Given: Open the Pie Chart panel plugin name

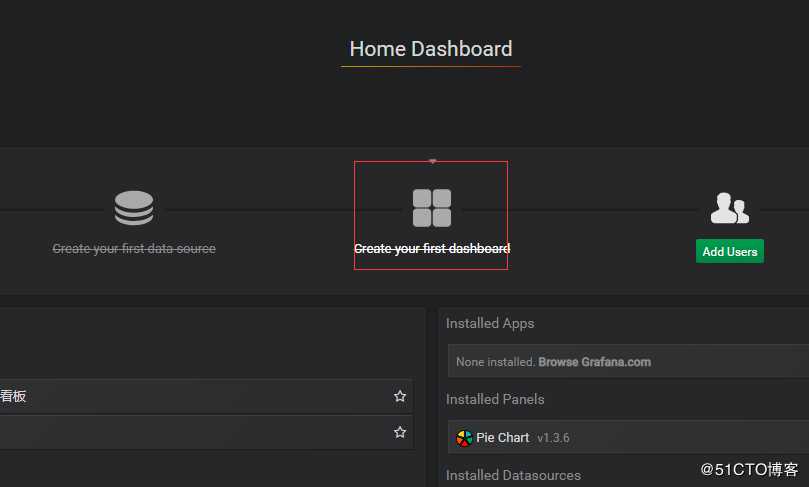Looking at the screenshot, I should 503,437.
